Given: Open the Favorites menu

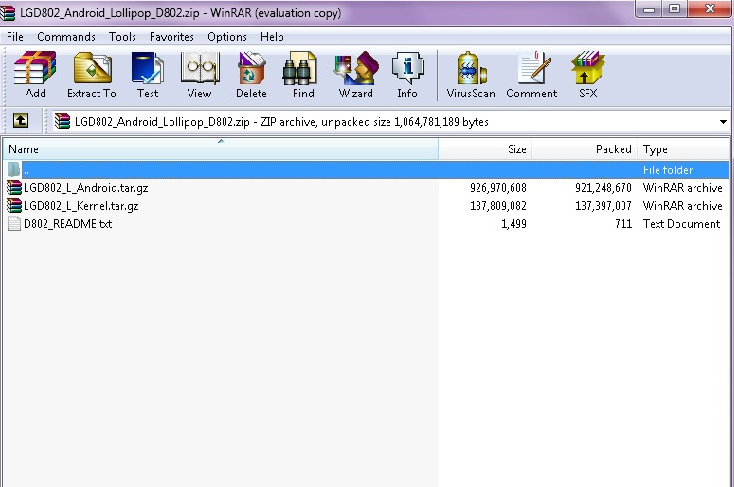Looking at the screenshot, I should (171, 37).
